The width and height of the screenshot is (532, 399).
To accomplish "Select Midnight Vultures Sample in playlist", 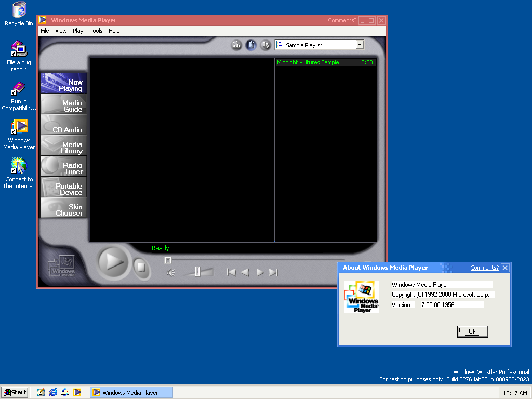I will [308, 62].
